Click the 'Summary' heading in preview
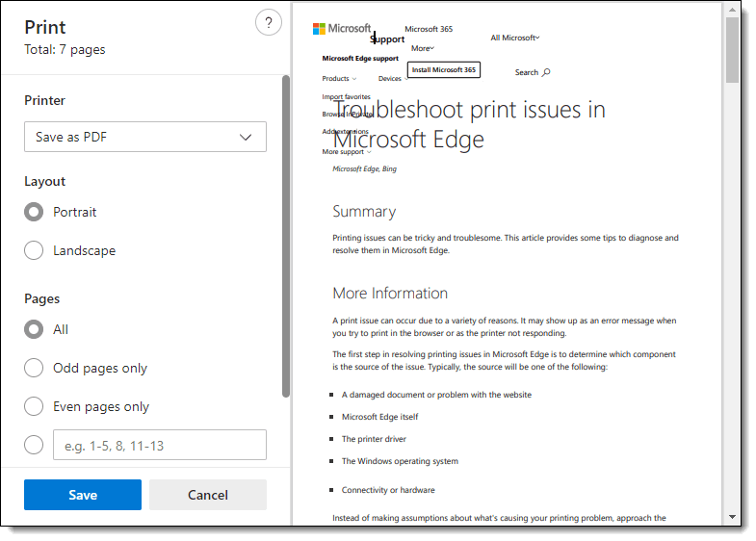Image resolution: width=756 pixels, height=541 pixels. (x=364, y=212)
